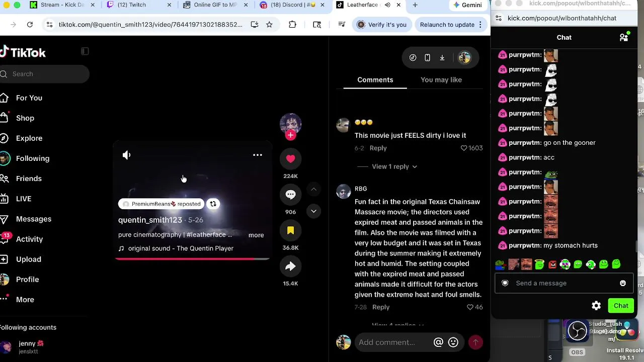Switch to the You may like tab
644x362 pixels.
(441, 79)
